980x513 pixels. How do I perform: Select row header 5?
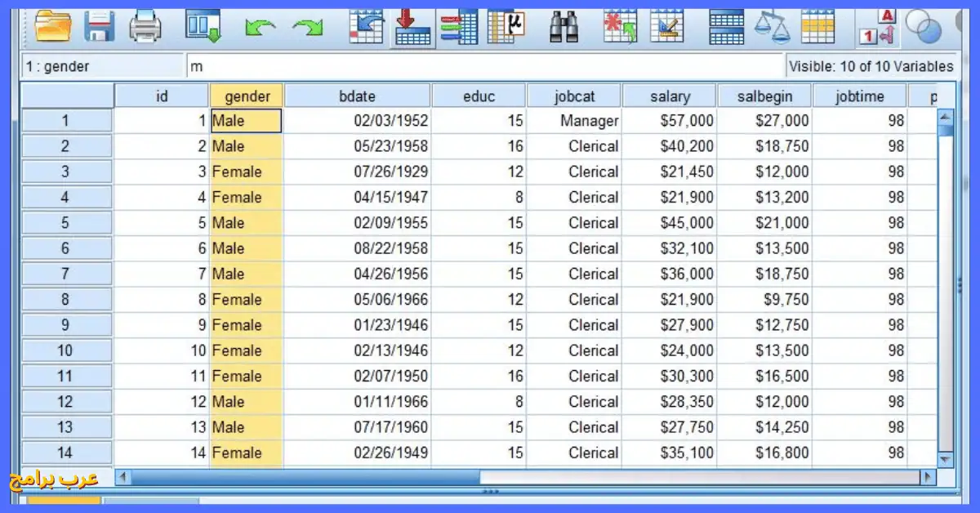point(66,223)
